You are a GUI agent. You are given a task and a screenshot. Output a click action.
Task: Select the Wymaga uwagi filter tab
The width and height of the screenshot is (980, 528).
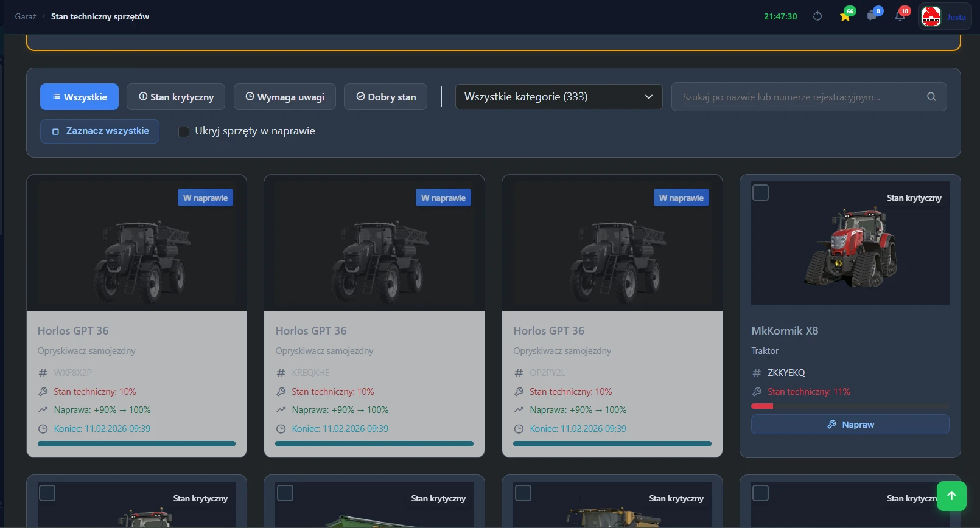(285, 97)
